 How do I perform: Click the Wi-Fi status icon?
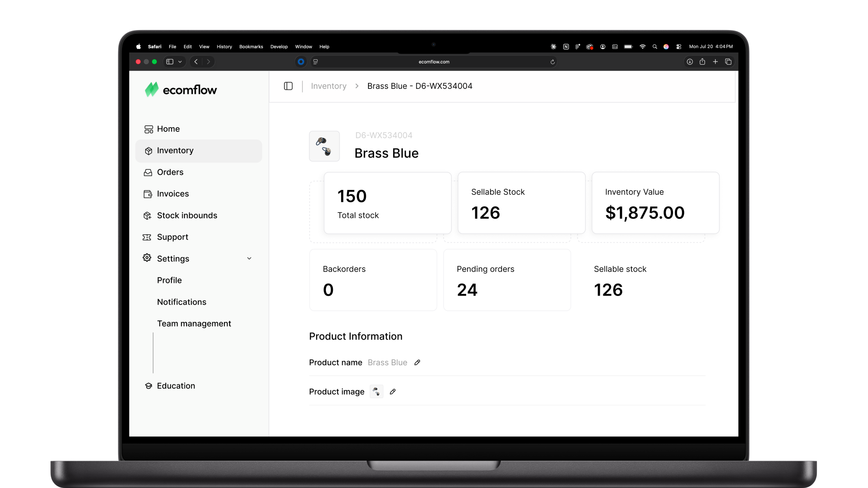click(642, 47)
